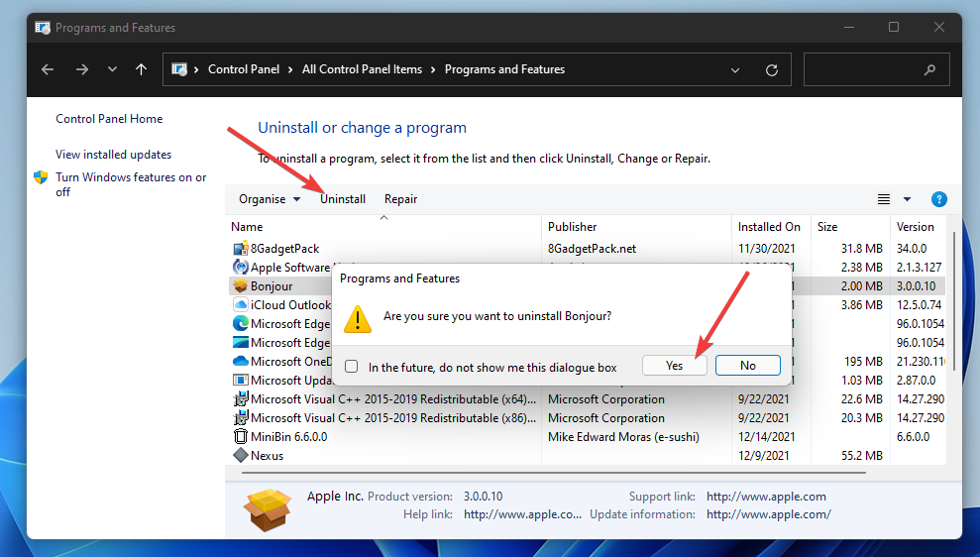The image size is (980, 557).
Task: Expand the address bar history dropdown
Action: click(735, 70)
